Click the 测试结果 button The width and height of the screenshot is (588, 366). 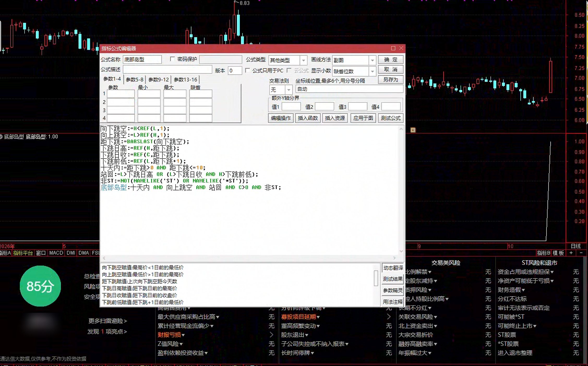pyautogui.click(x=393, y=279)
